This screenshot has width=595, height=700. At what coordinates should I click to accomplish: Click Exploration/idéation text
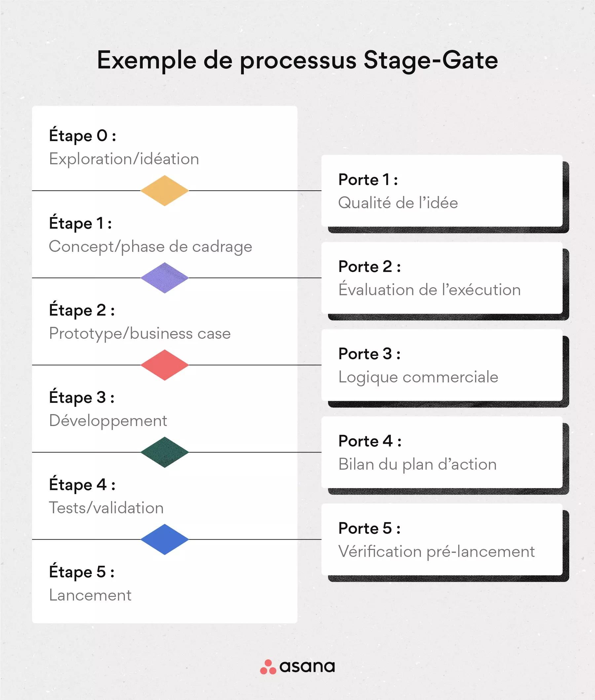(x=124, y=159)
